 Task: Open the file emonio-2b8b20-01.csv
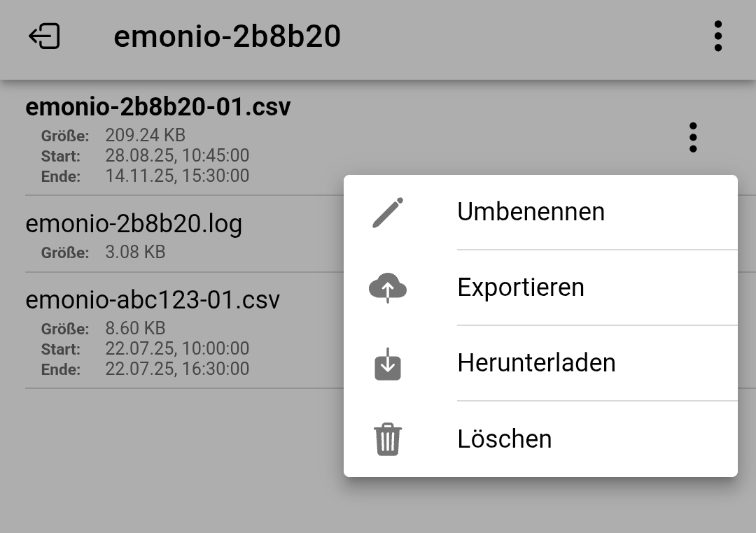pos(157,107)
